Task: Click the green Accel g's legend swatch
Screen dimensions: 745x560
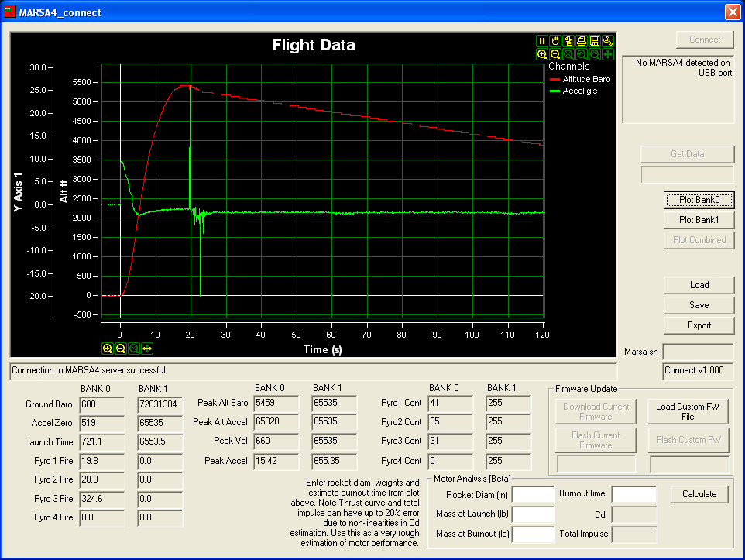Action: pyautogui.click(x=554, y=91)
